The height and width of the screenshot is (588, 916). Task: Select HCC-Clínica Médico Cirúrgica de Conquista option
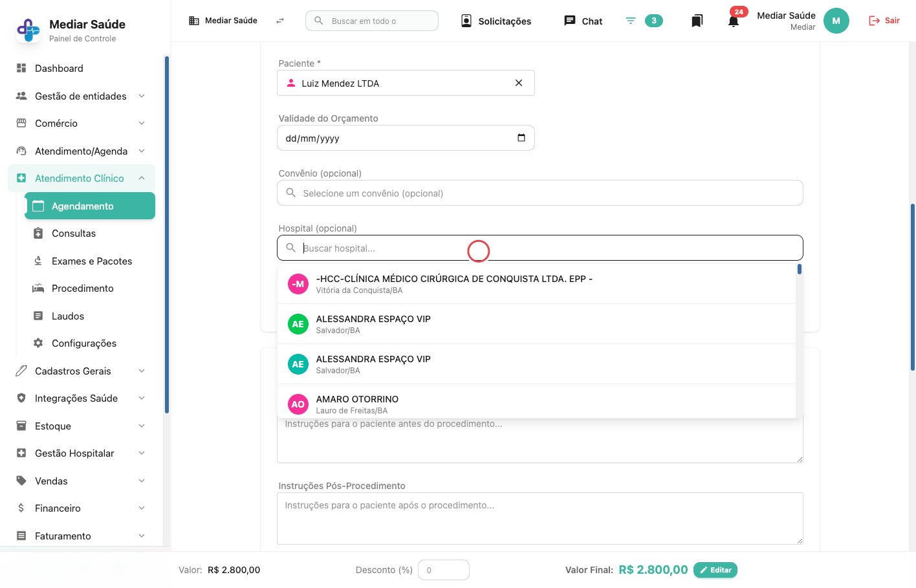pyautogui.click(x=536, y=284)
